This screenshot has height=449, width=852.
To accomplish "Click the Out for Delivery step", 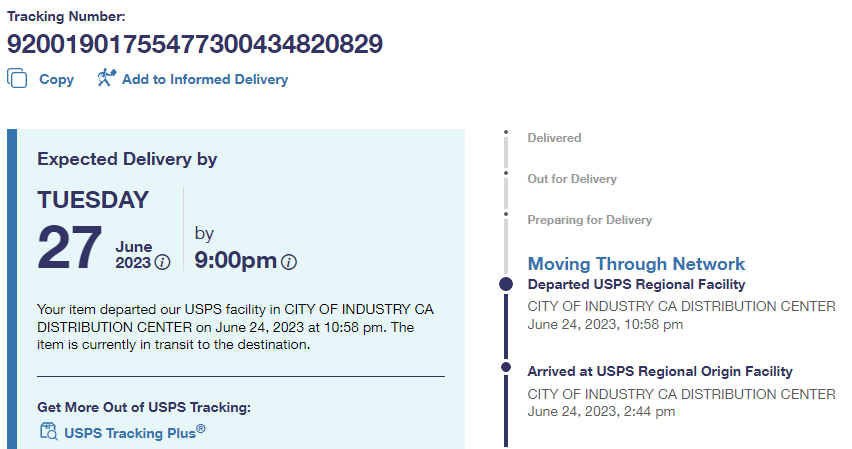I will [x=572, y=179].
